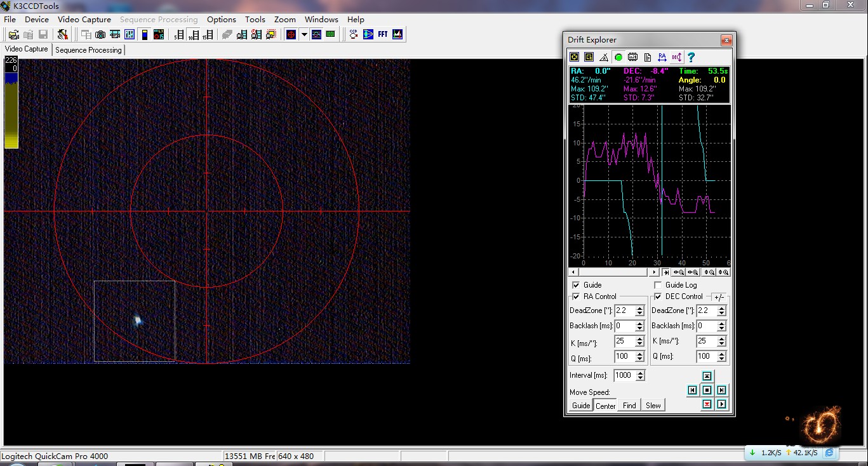
Task: Click the move up arrow in move pad
Action: click(x=707, y=376)
